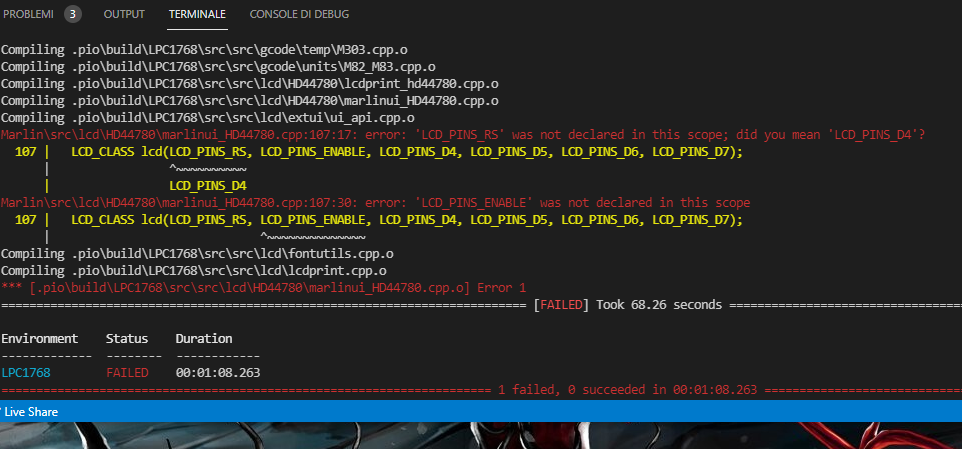Click the LPC1768 environment name
Image resolution: width=962 pixels, height=449 pixels.
click(x=26, y=372)
